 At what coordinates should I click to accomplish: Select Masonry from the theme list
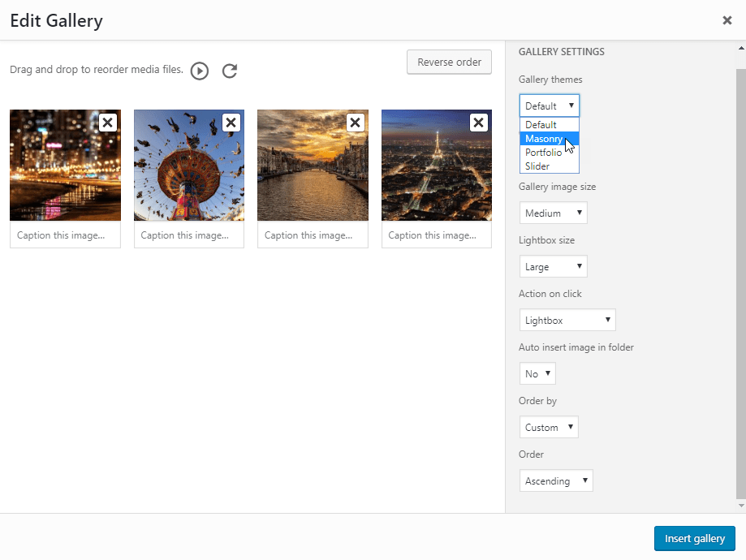pyautogui.click(x=544, y=139)
